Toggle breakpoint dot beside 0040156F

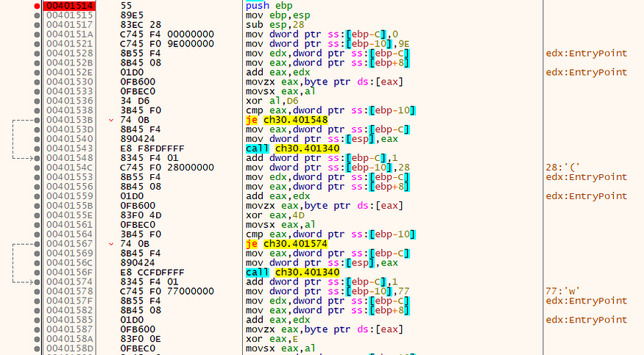pos(37,273)
